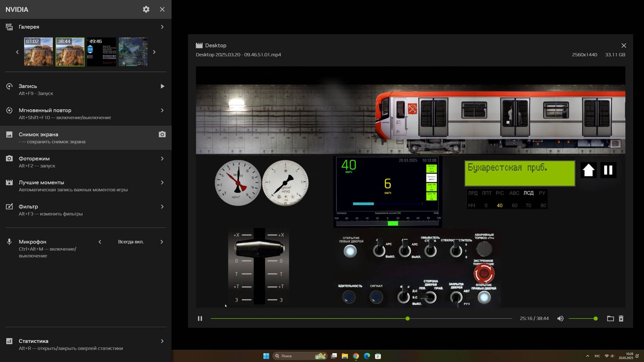Screen dimensions: 644x362
Task: Click the Галерея gallery icon
Action: (9, 27)
